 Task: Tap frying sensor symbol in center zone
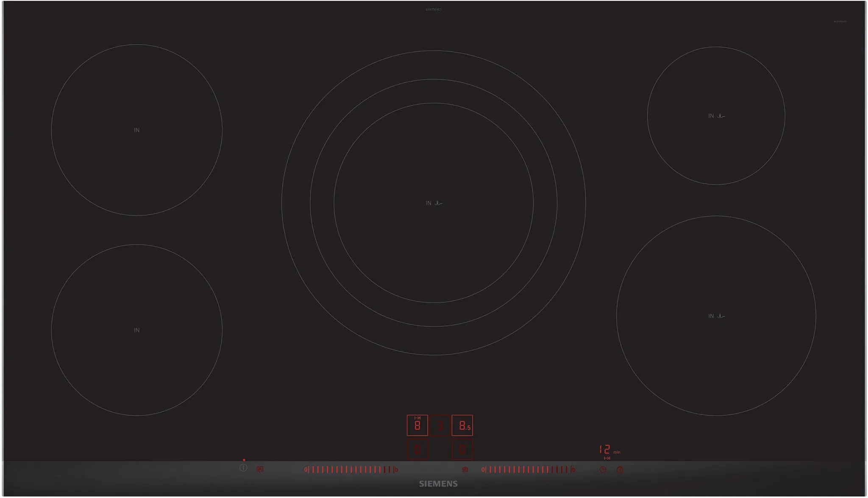pyautogui.click(x=439, y=203)
